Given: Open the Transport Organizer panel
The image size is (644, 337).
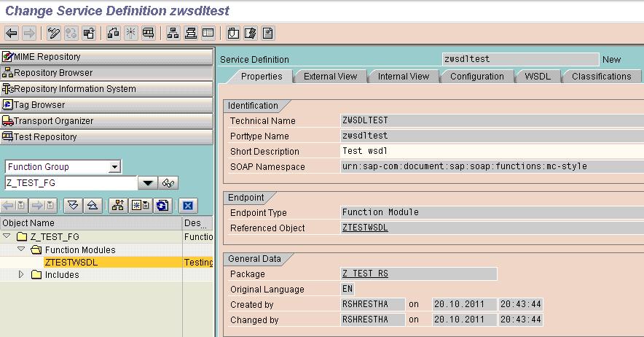Looking at the screenshot, I should coord(107,121).
